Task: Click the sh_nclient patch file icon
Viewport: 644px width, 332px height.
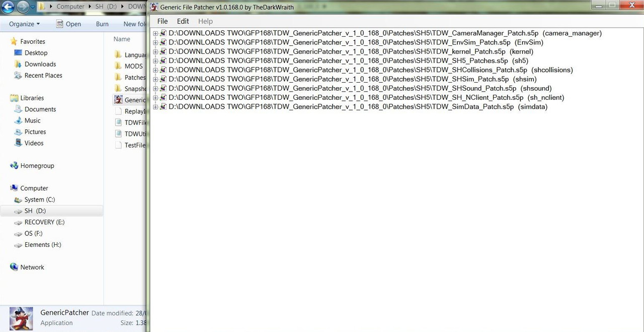Action: 163,97
